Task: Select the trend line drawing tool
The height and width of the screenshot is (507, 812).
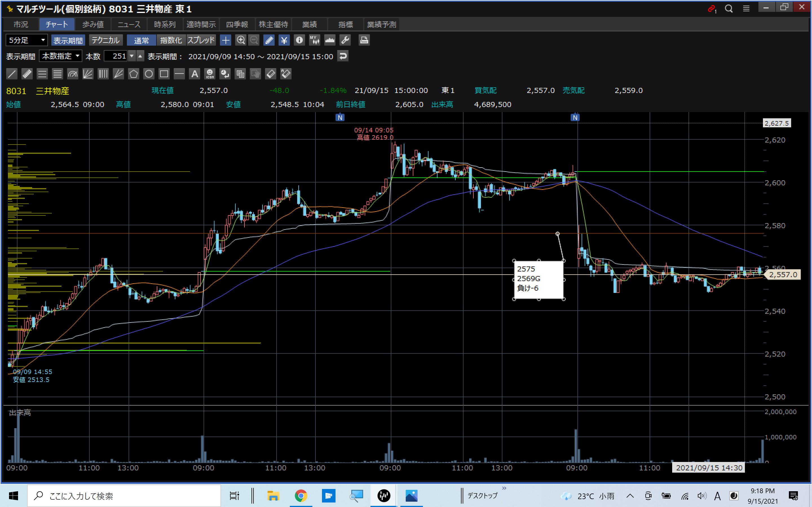Action: tap(11, 74)
